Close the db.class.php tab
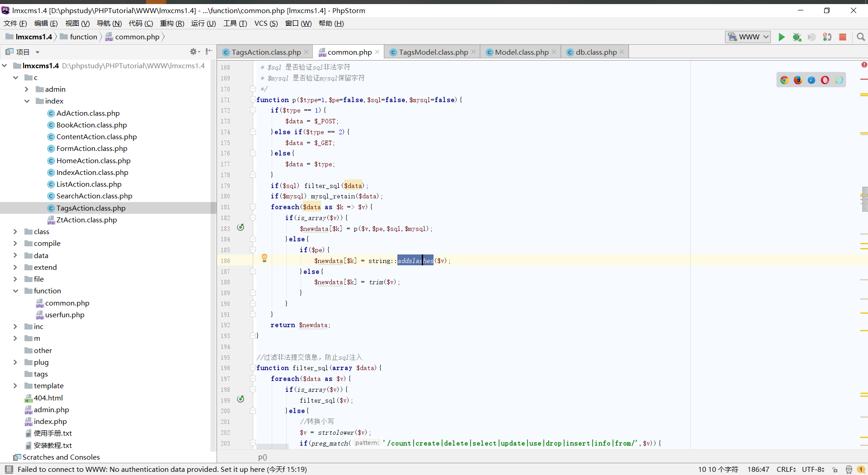This screenshot has height=475, width=868. point(622,52)
